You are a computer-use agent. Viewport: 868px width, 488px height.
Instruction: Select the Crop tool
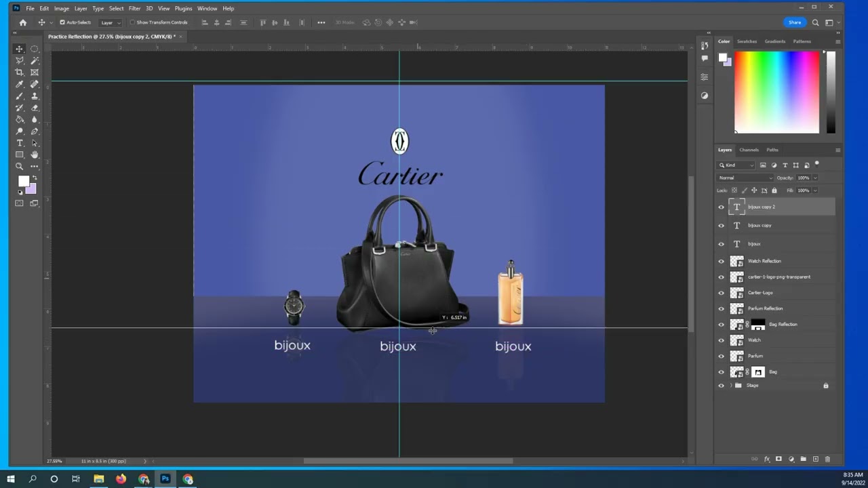pyautogui.click(x=19, y=73)
